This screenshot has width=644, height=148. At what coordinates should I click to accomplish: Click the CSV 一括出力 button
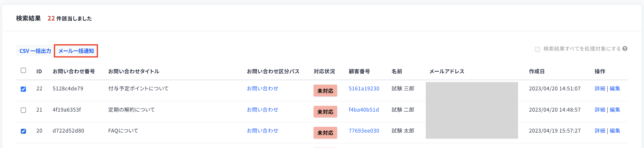click(x=35, y=51)
